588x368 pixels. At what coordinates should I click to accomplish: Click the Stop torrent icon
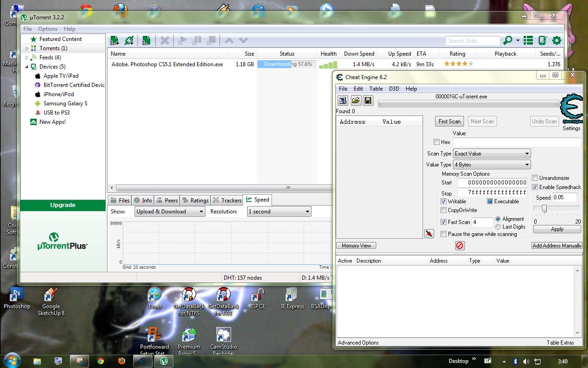coord(211,40)
